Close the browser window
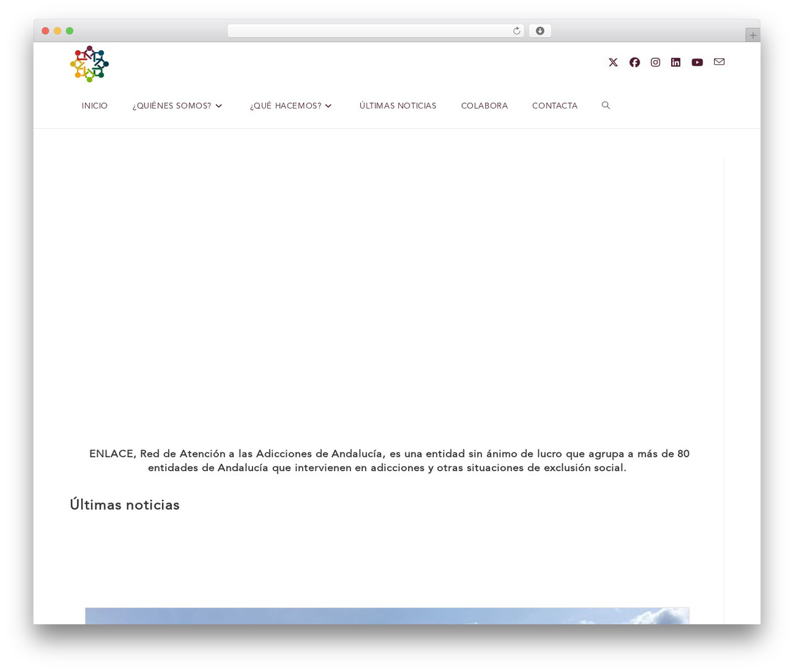The width and height of the screenshot is (794, 672). coord(45,31)
